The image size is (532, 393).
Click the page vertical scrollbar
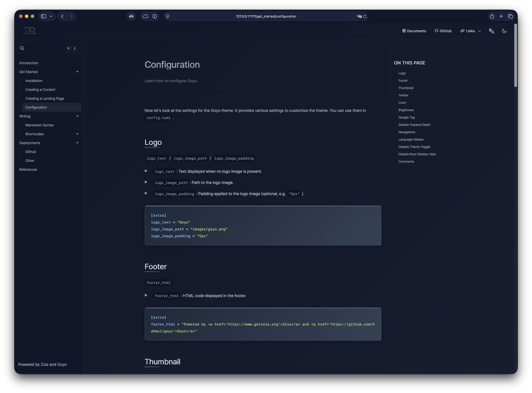(x=515, y=55)
